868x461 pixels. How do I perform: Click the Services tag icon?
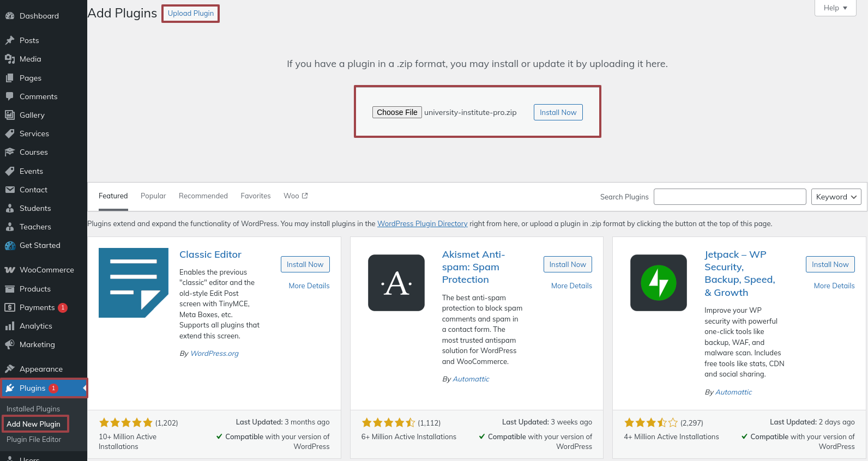[x=10, y=134]
